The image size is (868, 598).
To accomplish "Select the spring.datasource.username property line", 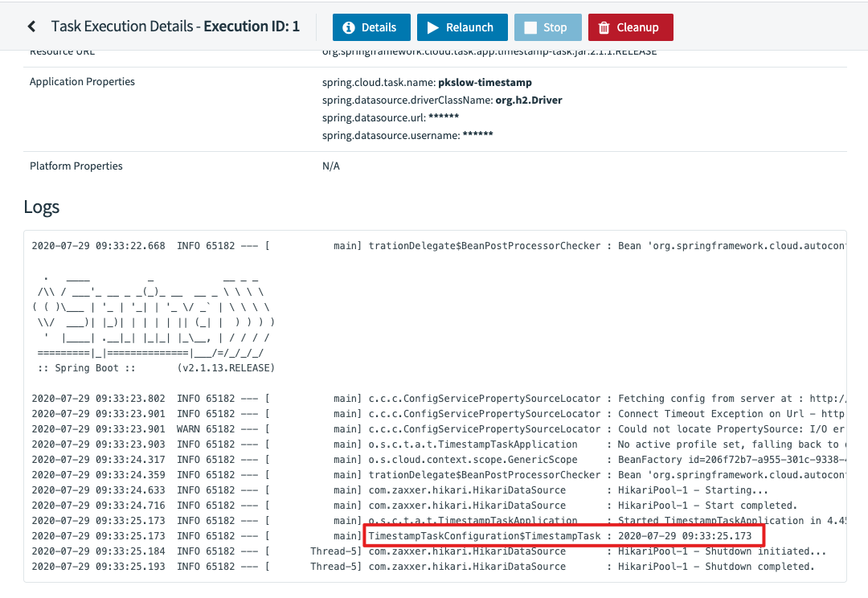I will pos(407,136).
